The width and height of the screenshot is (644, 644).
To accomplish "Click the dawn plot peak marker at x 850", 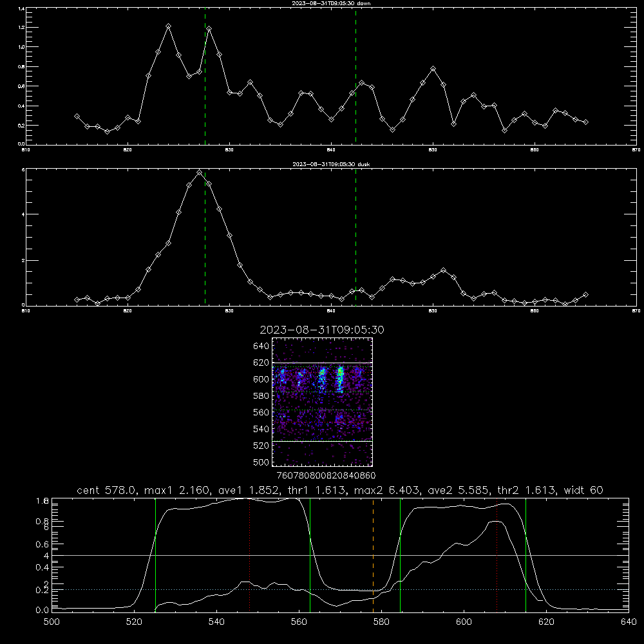I will (x=433, y=69).
